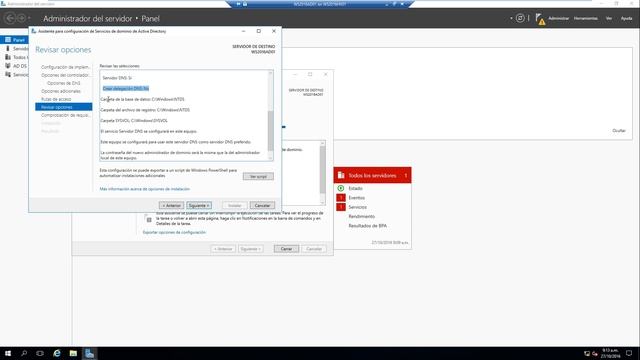Viewport: 640px width, 360px height.
Task: Click the Siguiente button in AD wizard
Action: point(199,205)
